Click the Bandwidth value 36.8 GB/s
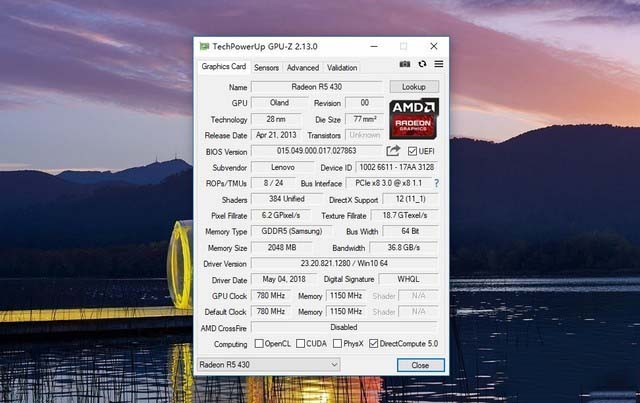The width and height of the screenshot is (640, 403). pyautogui.click(x=404, y=247)
